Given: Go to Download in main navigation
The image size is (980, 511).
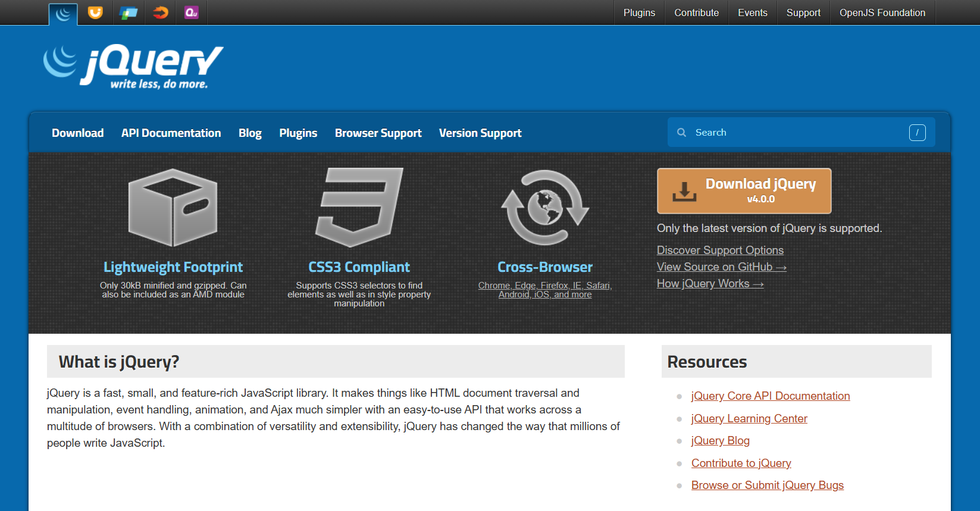Looking at the screenshot, I should (x=78, y=133).
